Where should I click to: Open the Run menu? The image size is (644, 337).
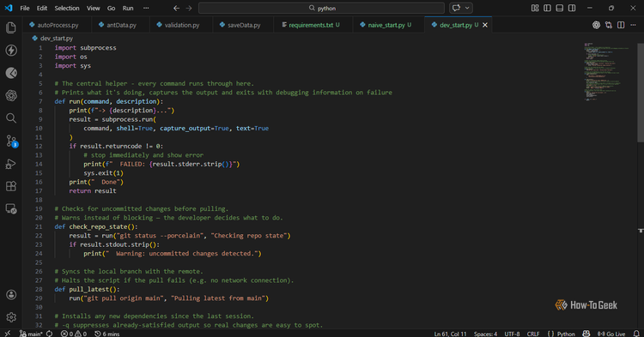point(128,8)
